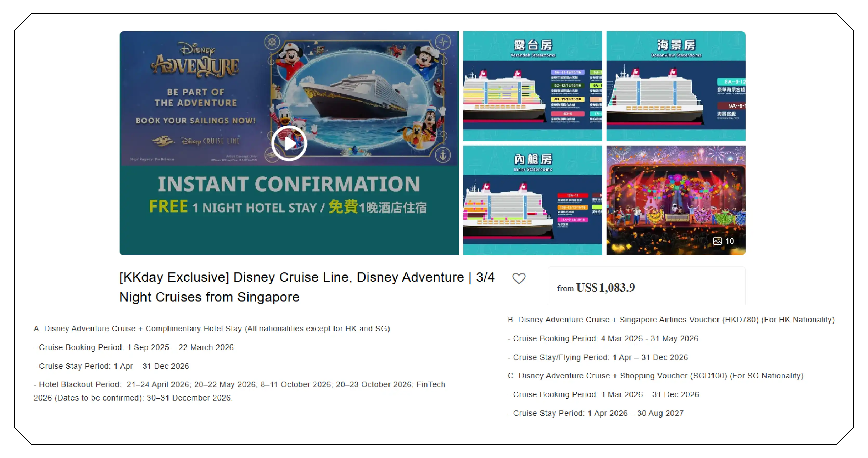Select option A Complimentary Hotel Stay heading
Viewport: 868px width, 458px height.
pyautogui.click(x=212, y=329)
